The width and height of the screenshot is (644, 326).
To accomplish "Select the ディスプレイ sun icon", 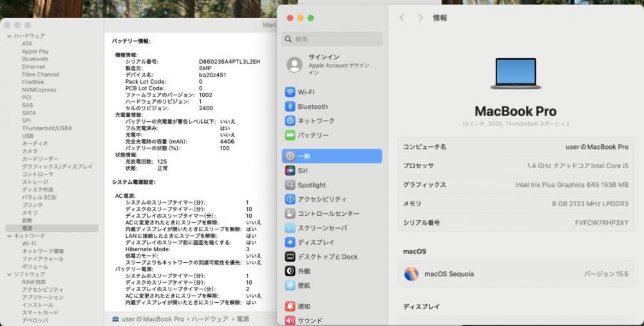I will (x=290, y=242).
